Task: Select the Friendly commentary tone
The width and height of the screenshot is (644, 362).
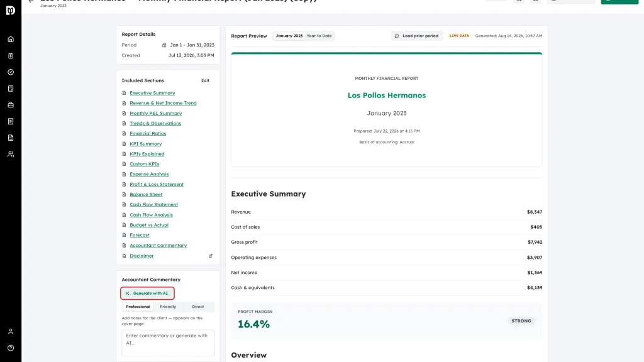Action: tap(168, 307)
